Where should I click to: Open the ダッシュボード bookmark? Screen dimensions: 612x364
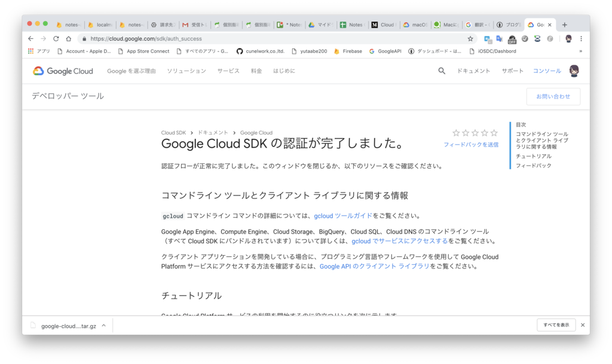point(435,51)
